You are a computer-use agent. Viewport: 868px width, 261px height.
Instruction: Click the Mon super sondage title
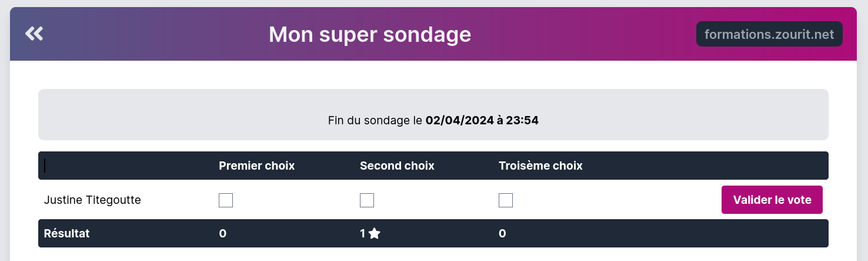point(370,35)
